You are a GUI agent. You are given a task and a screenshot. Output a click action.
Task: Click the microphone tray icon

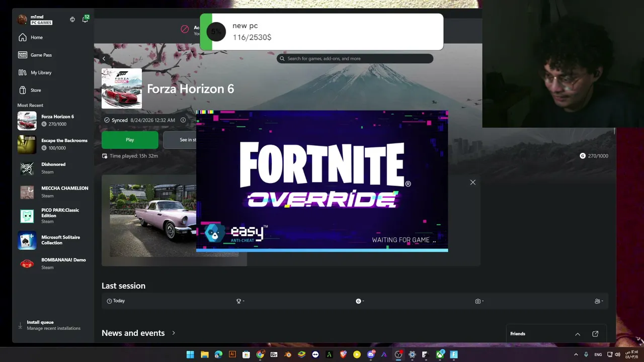586,354
